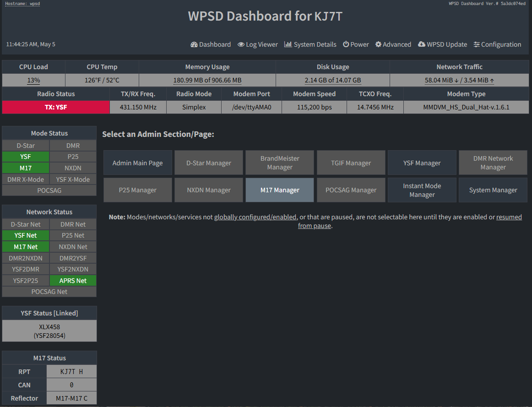Click the red TX: YSF radio status
The image size is (532, 407).
(x=56, y=107)
